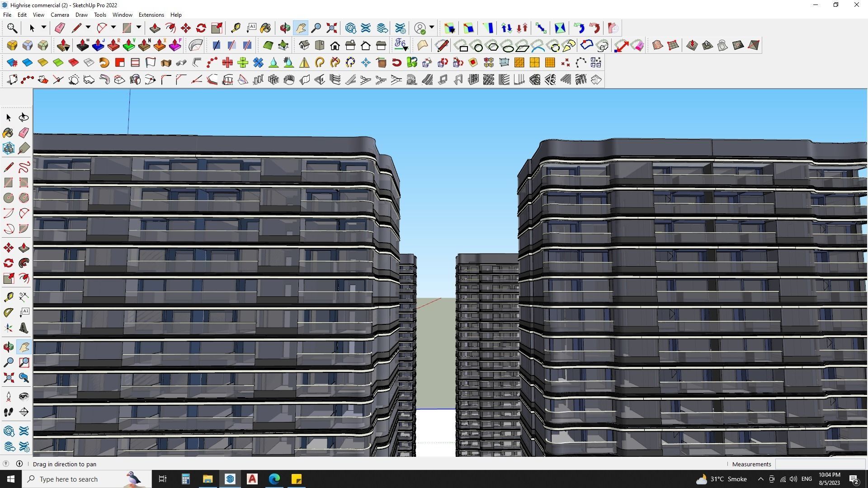Image resolution: width=868 pixels, height=488 pixels.
Task: Select the Axes tool
Action: point(9,328)
